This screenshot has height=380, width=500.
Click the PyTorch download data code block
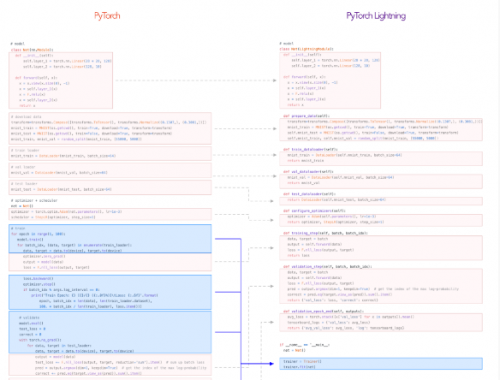tap(110, 128)
